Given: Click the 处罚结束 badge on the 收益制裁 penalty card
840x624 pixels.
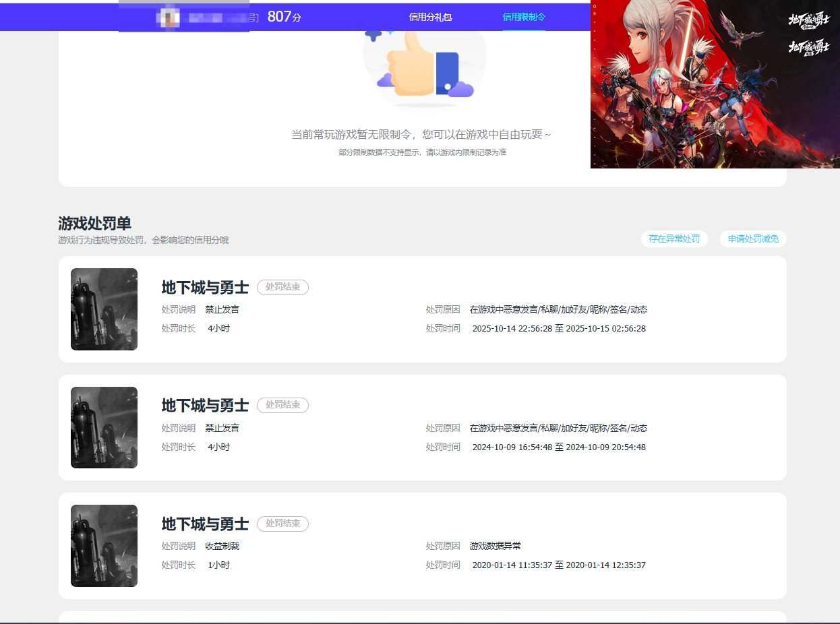Looking at the screenshot, I should [x=282, y=524].
